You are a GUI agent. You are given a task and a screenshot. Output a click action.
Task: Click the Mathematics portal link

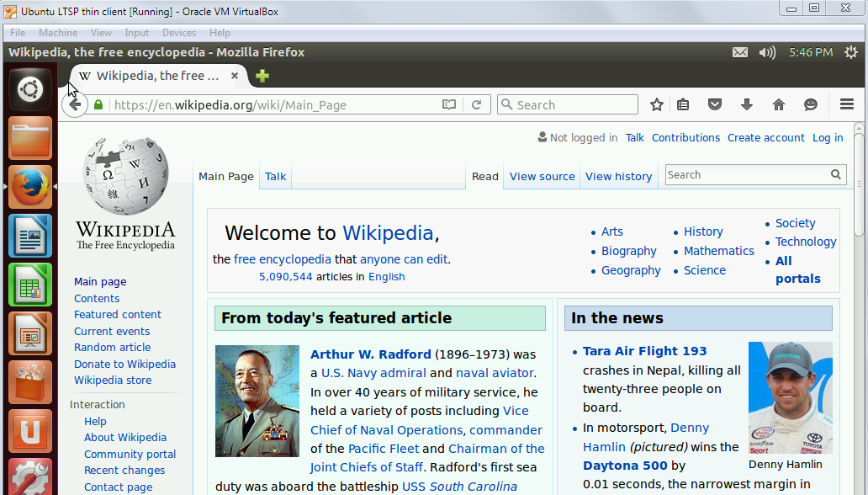coord(718,251)
